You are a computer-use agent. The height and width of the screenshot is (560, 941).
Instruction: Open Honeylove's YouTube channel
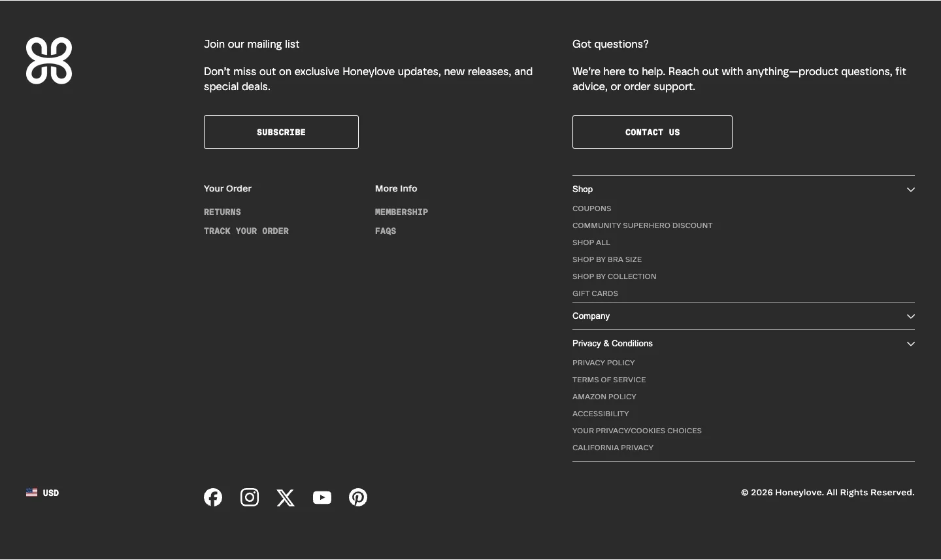pyautogui.click(x=322, y=497)
